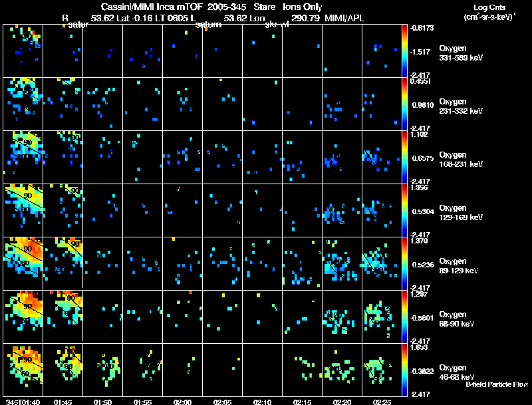
Task: Click the color bar for 89-129 keV row
Action: pyautogui.click(x=404, y=263)
